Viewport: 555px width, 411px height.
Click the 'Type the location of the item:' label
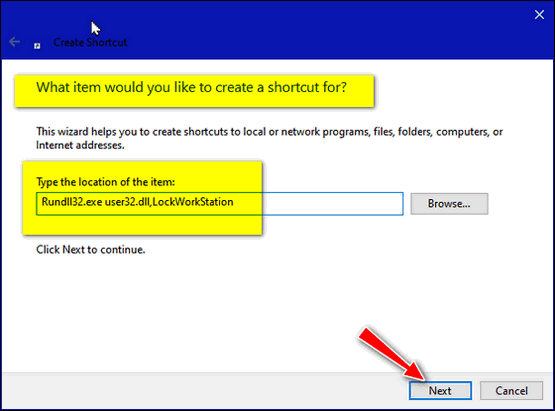[105, 182]
